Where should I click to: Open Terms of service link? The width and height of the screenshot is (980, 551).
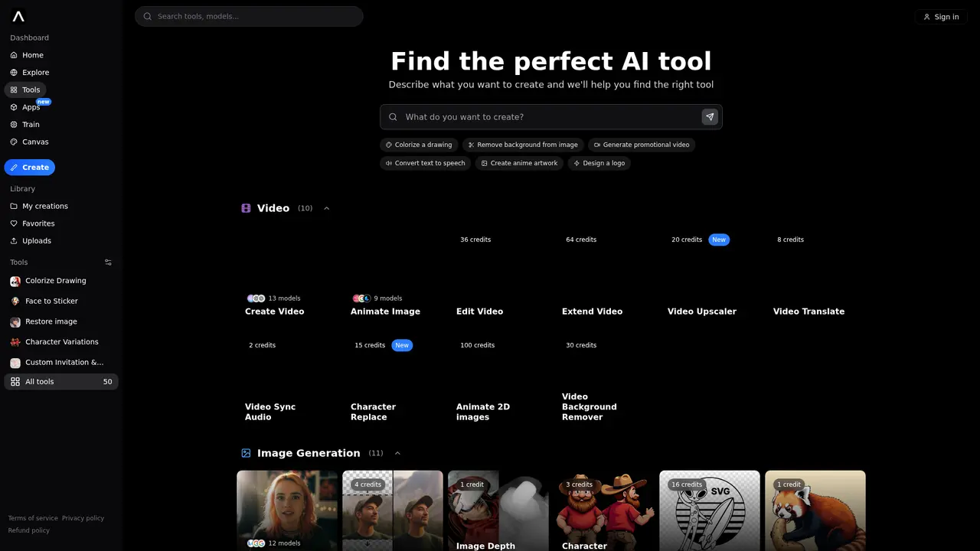click(33, 518)
